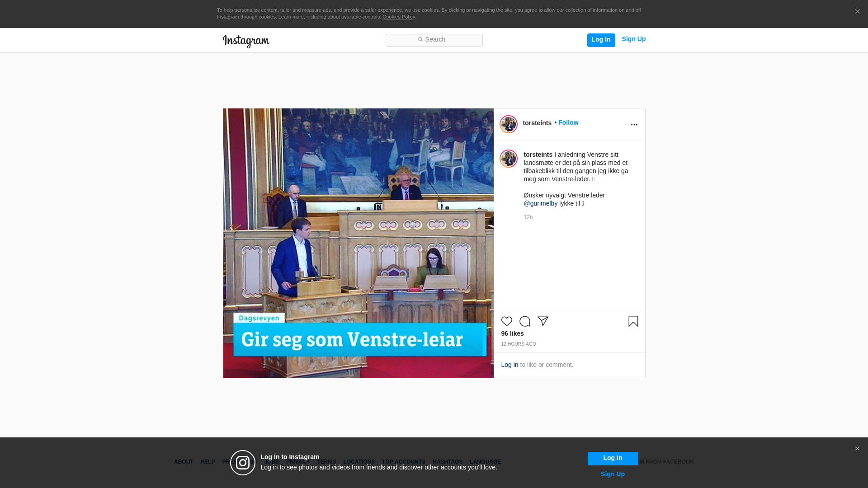Open the ABOUT footer link

pyautogui.click(x=184, y=462)
